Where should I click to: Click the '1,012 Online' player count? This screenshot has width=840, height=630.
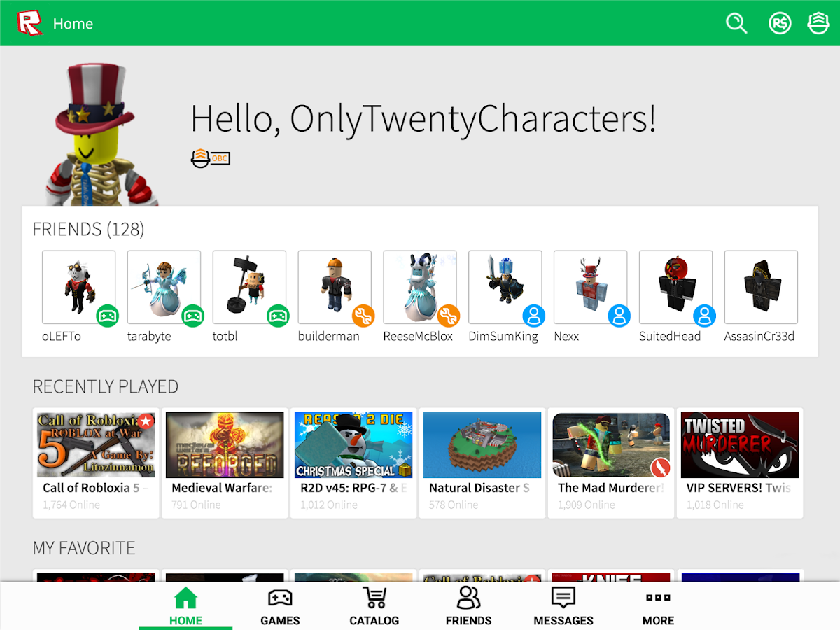pos(329,505)
